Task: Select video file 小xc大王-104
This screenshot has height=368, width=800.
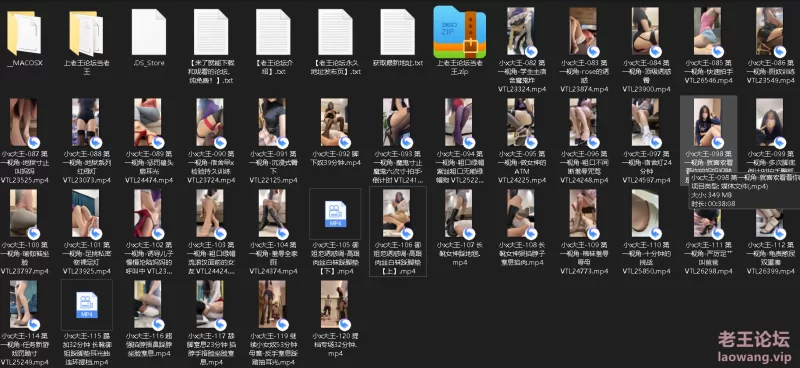Action: [273, 214]
